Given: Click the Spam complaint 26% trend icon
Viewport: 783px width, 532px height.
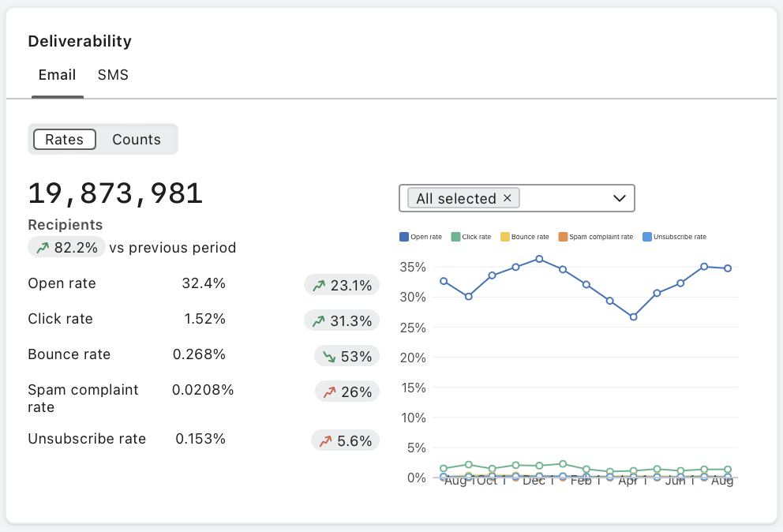Looking at the screenshot, I should 329,392.
